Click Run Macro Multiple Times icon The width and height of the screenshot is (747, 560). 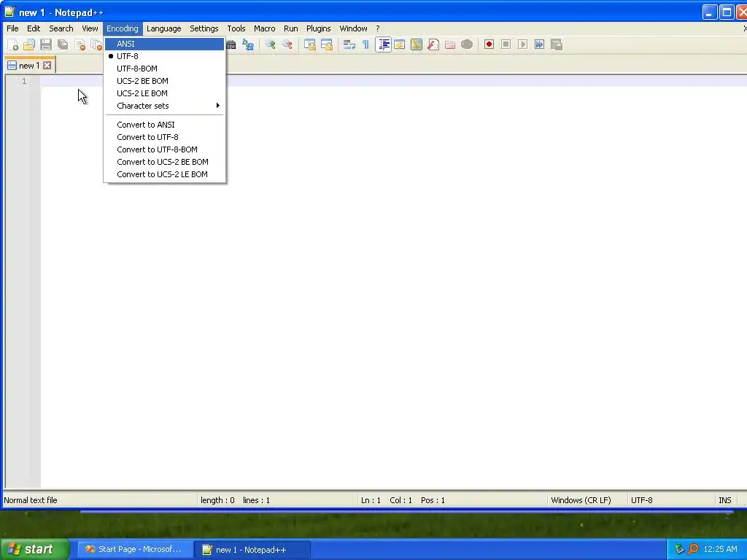point(539,44)
